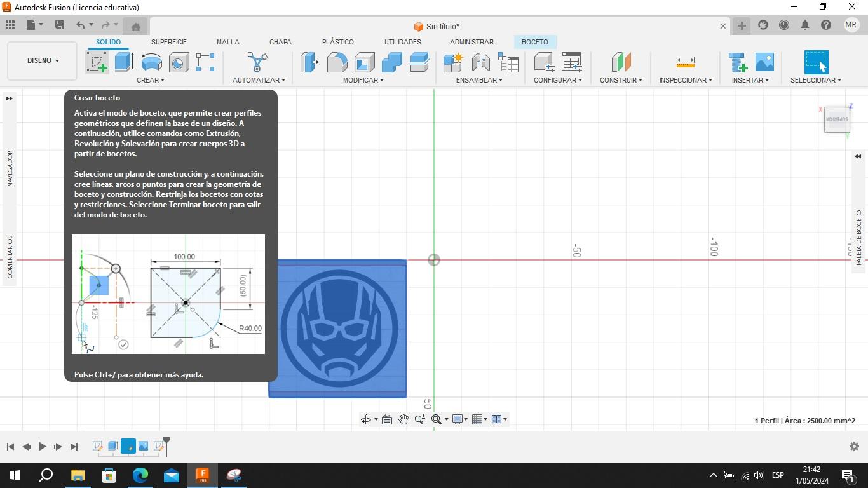Switch to the BOCETO tab
Screen dimensions: 868x488
534,42
